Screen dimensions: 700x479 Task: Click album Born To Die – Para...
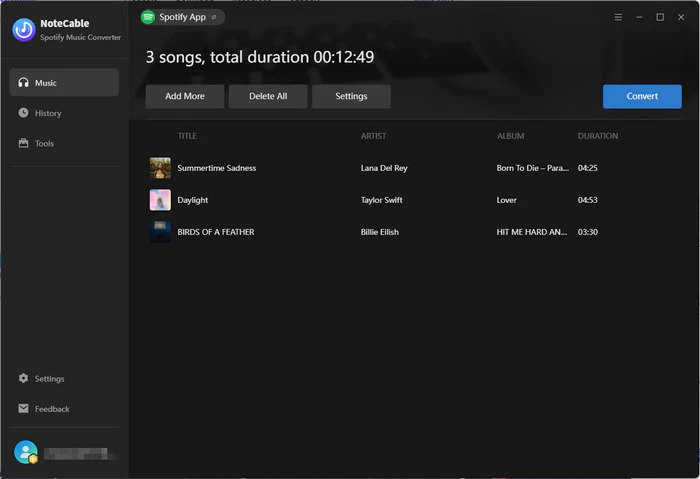533,168
